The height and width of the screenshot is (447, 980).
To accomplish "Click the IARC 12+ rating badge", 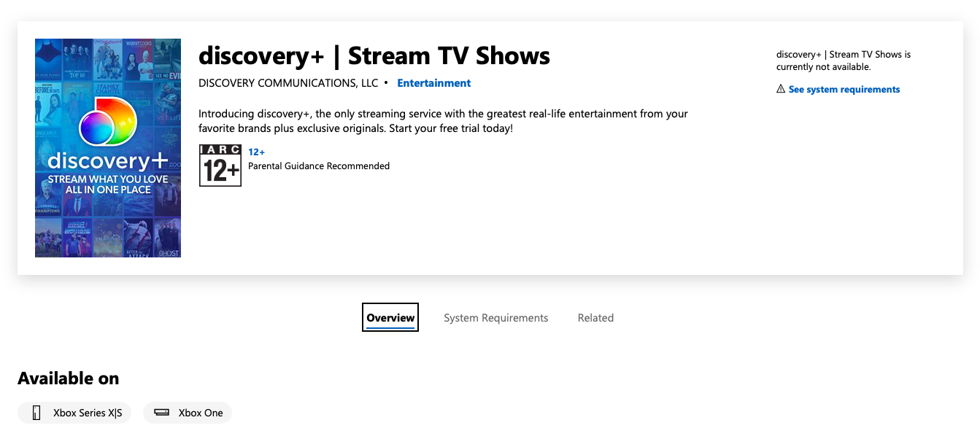I will pyautogui.click(x=220, y=166).
